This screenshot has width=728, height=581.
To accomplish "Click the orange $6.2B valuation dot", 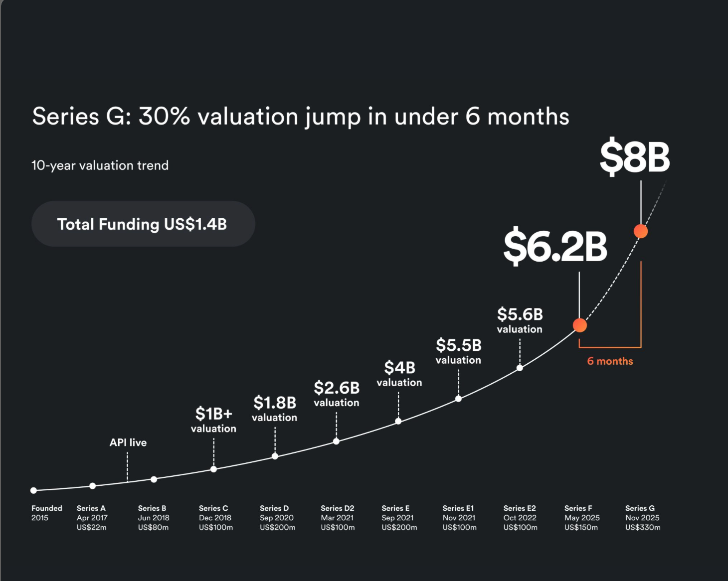I will point(579,325).
